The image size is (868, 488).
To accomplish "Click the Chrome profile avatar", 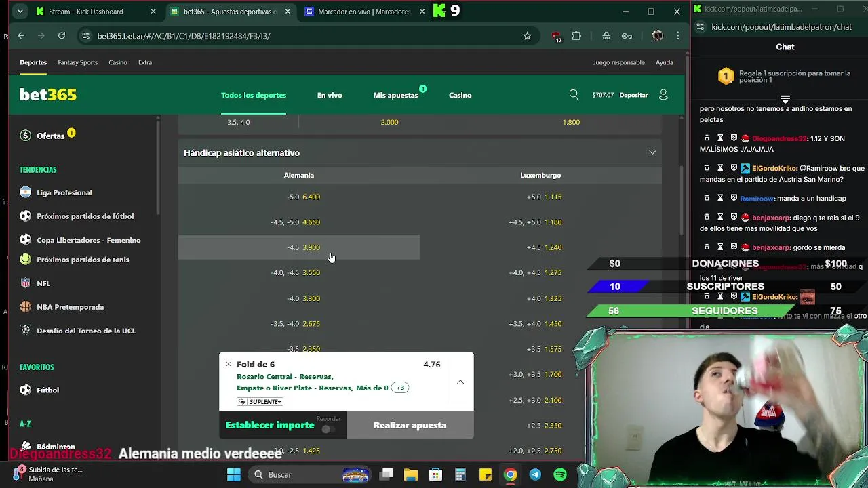I will pyautogui.click(x=657, y=36).
